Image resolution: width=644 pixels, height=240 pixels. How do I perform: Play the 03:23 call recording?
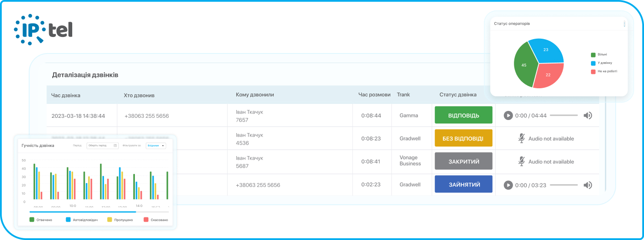(x=508, y=185)
